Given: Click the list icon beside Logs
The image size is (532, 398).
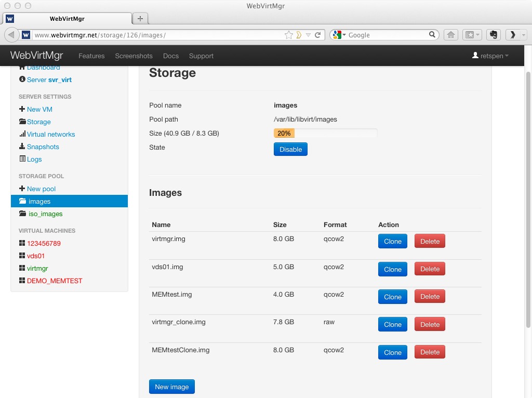Looking at the screenshot, I should tap(22, 159).
